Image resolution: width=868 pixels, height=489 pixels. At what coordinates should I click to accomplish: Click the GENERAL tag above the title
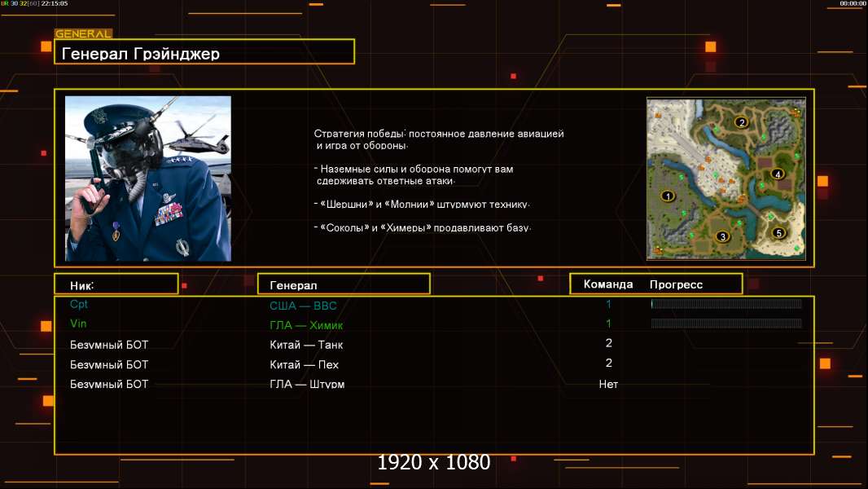coord(83,33)
